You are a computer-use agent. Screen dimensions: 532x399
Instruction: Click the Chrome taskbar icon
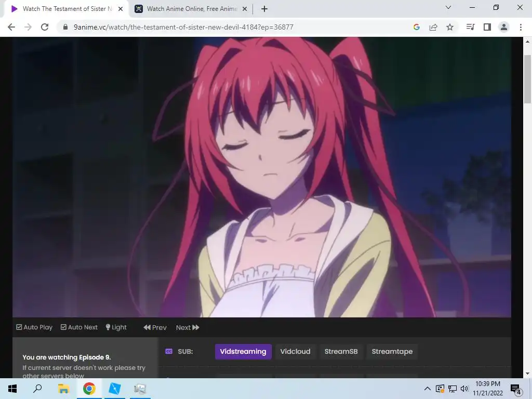(x=89, y=389)
